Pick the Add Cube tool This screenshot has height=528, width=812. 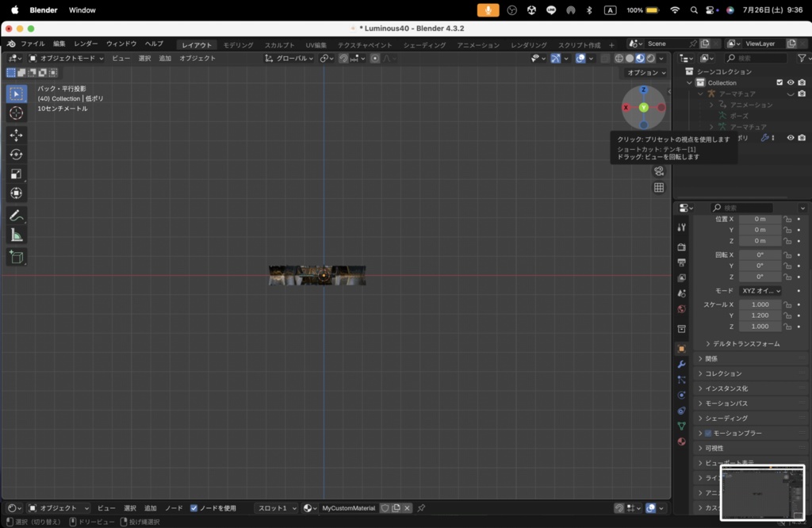point(17,257)
